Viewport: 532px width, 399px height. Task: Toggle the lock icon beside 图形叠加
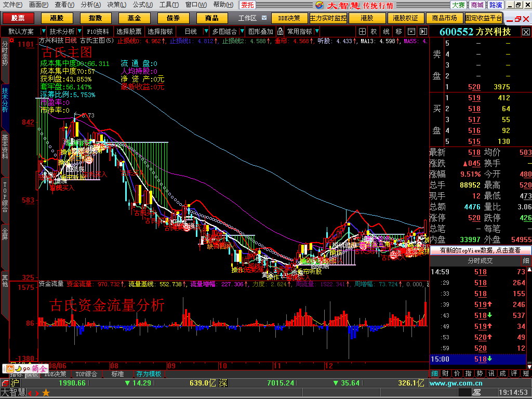(x=280, y=32)
